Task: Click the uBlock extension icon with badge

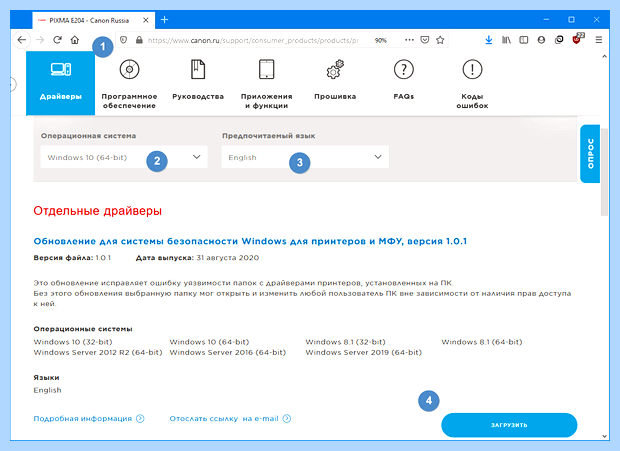Action: pos(577,39)
